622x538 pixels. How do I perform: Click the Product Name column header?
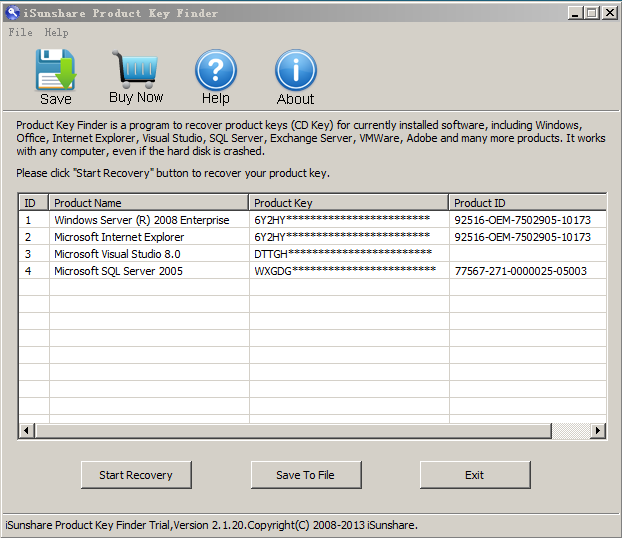(149, 203)
